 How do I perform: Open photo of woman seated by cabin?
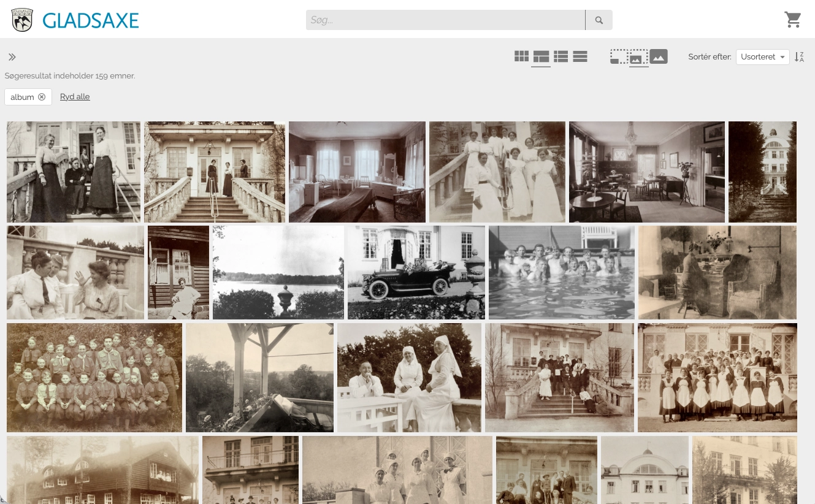point(178,272)
